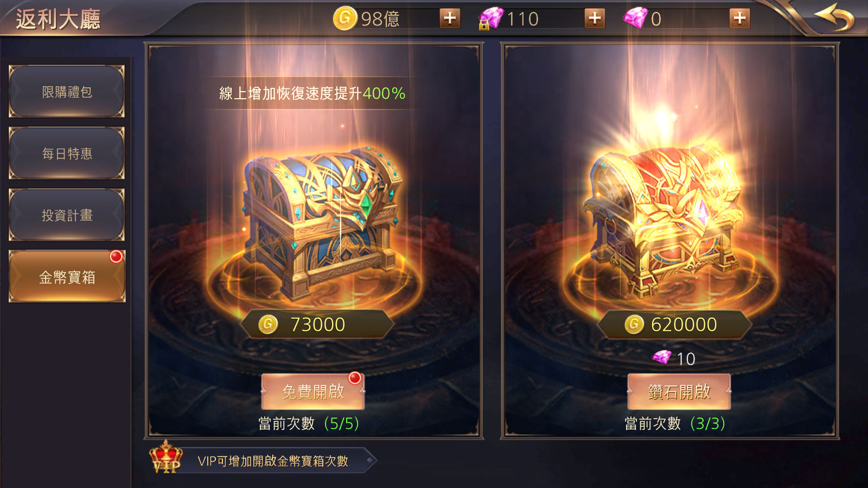Click the 免費開啟 button
Viewport: 868px width, 488px height.
click(x=313, y=391)
